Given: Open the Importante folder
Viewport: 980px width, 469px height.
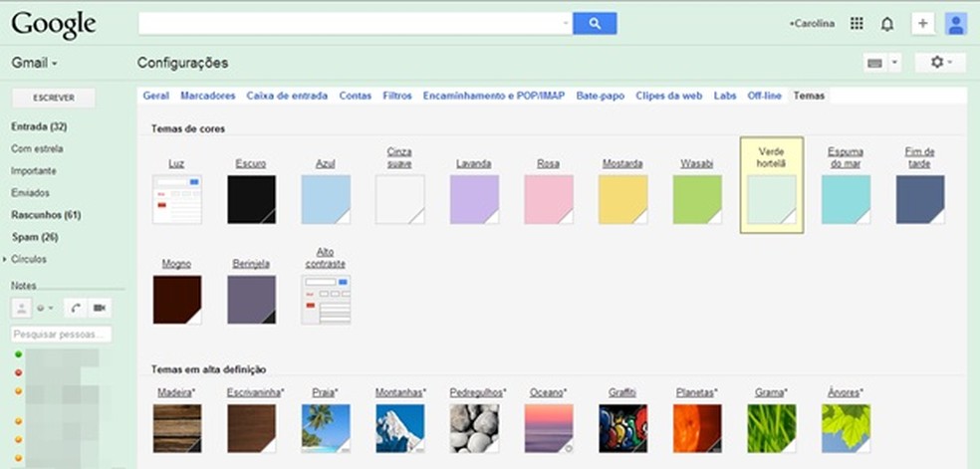Looking at the screenshot, I should pos(34,170).
